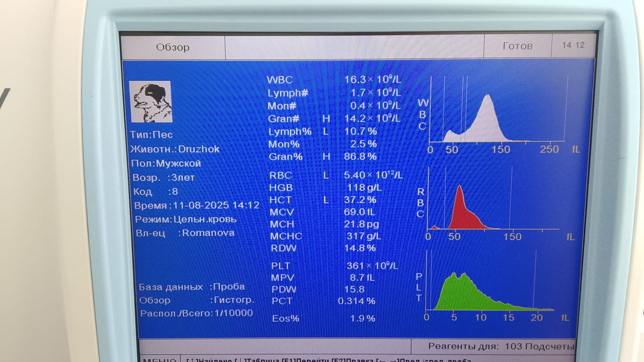Select the "Обзор" header tab

point(173,47)
